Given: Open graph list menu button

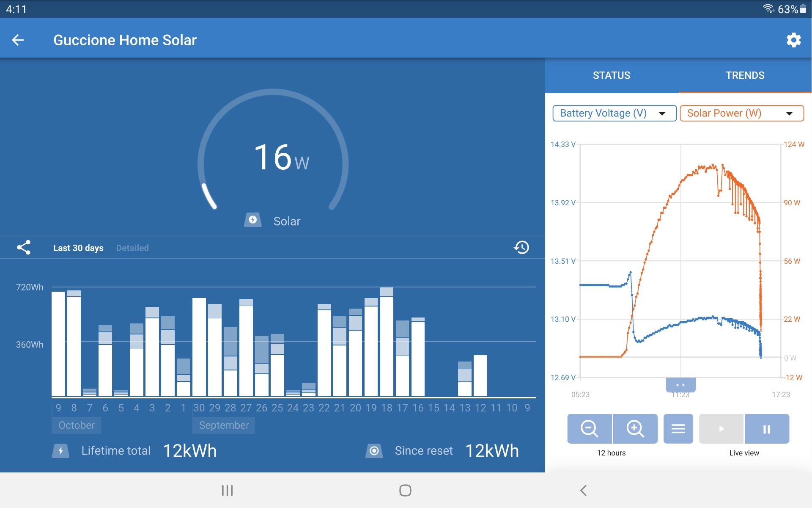Looking at the screenshot, I should click(x=678, y=429).
